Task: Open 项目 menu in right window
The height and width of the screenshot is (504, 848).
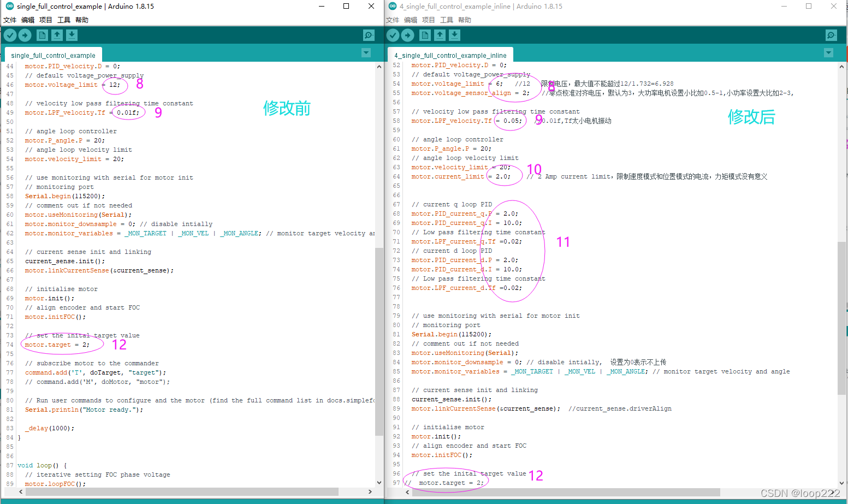Action: pyautogui.click(x=429, y=20)
